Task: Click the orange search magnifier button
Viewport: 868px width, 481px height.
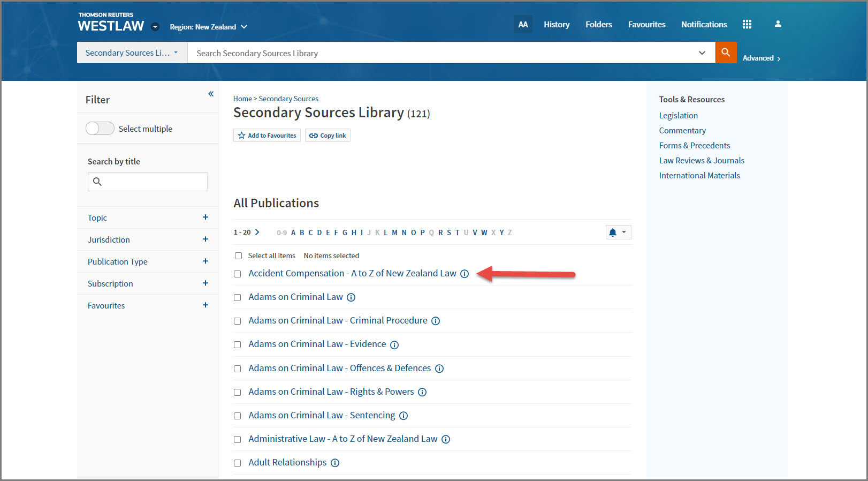Action: pos(726,52)
